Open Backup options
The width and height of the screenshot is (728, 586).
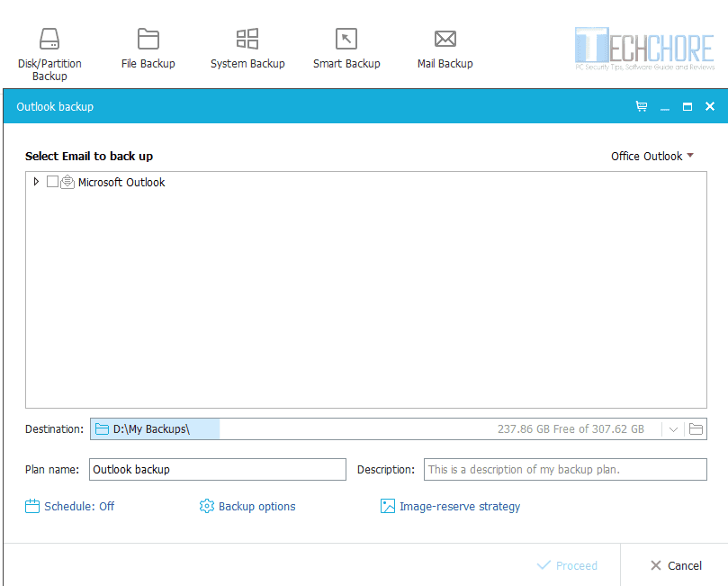[x=247, y=506]
